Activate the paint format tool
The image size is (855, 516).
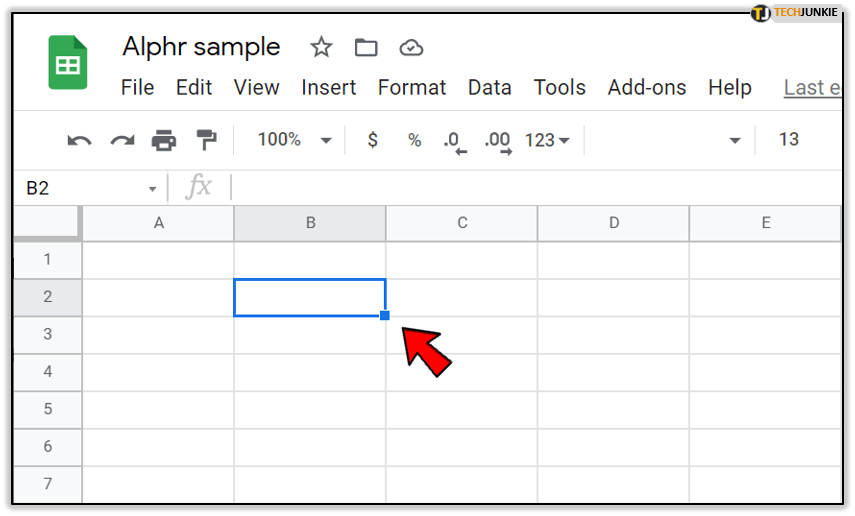point(206,140)
